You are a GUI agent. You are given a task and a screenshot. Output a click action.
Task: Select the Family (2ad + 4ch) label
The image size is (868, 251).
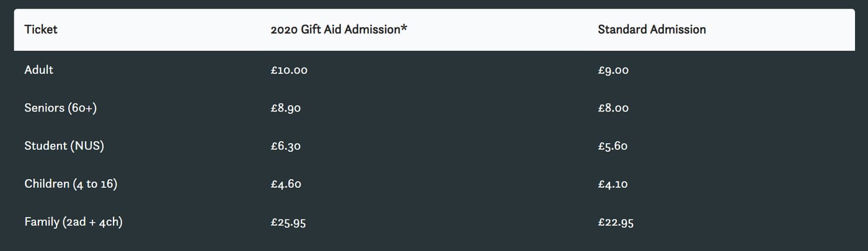click(x=73, y=222)
